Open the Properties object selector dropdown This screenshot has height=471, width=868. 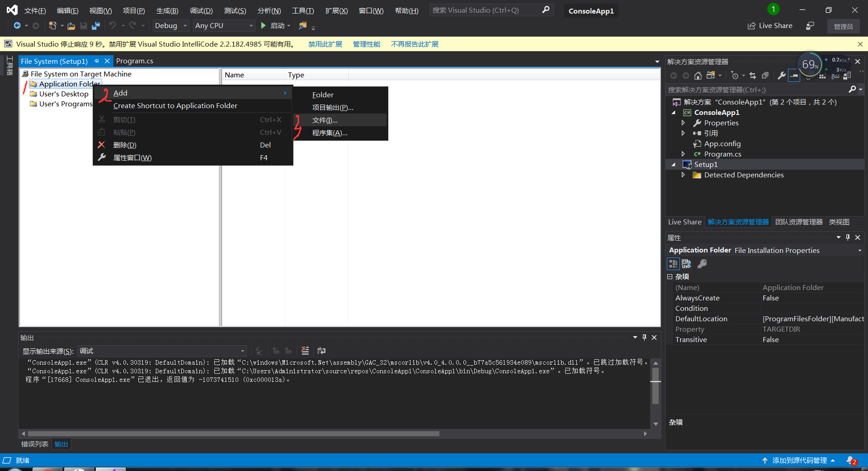[x=859, y=250]
